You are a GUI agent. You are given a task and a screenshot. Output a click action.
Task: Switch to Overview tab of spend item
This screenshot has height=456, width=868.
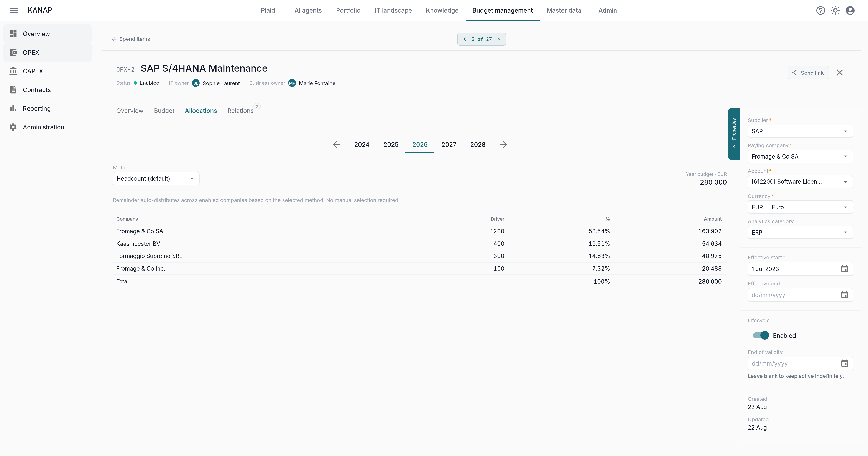[x=130, y=111]
